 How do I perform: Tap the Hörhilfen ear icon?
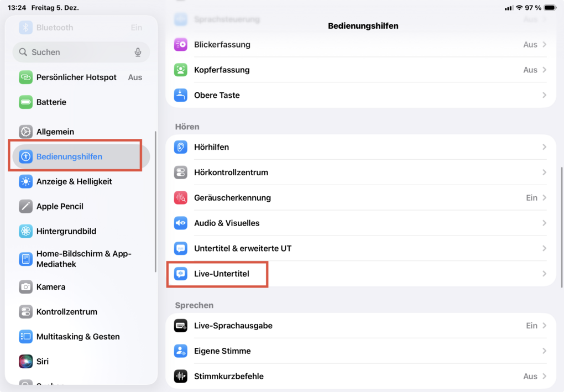(181, 147)
